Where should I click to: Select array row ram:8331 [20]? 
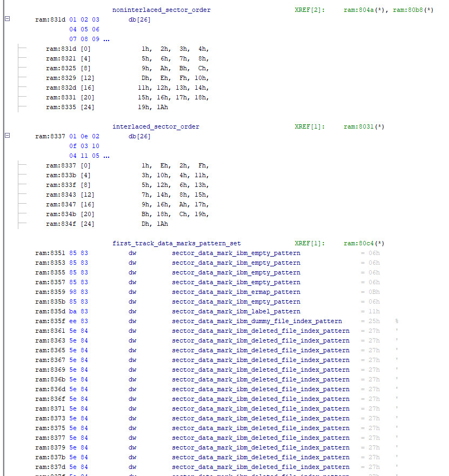[x=127, y=97]
